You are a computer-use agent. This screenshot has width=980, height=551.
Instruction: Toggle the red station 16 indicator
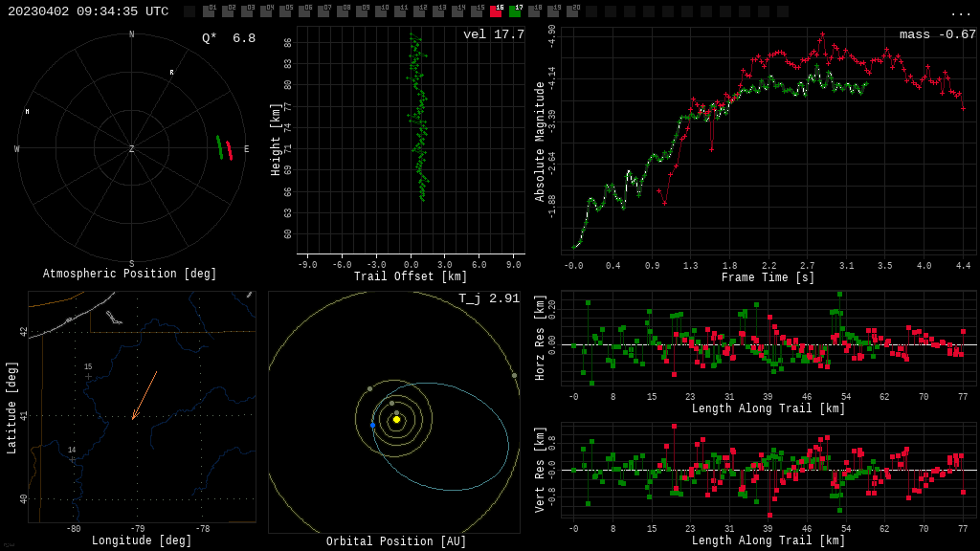point(497,11)
